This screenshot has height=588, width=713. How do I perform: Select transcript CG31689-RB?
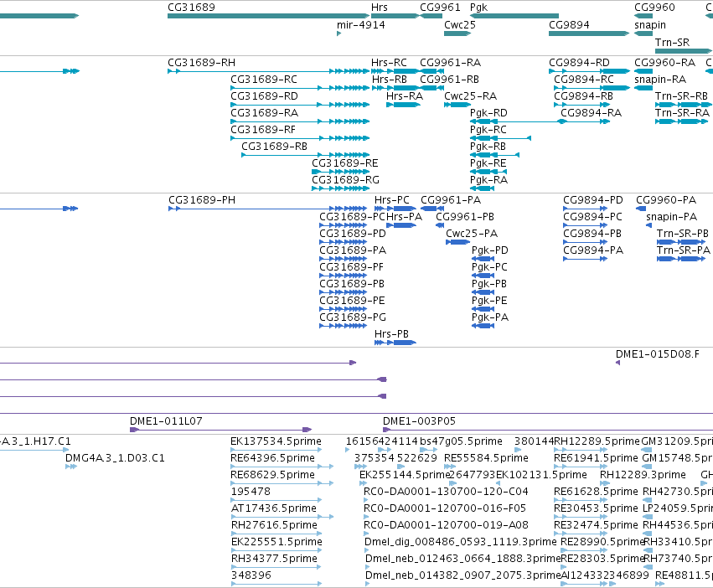[x=306, y=155]
